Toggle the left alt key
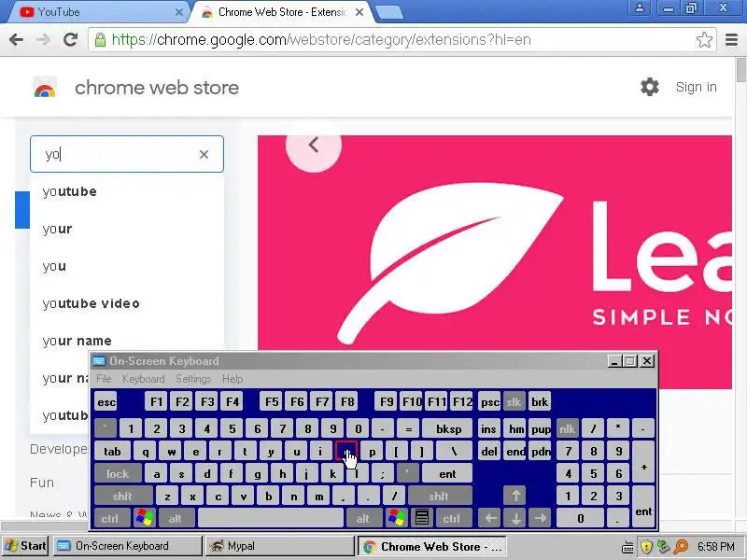The width and height of the screenshot is (747, 560). coord(176,518)
